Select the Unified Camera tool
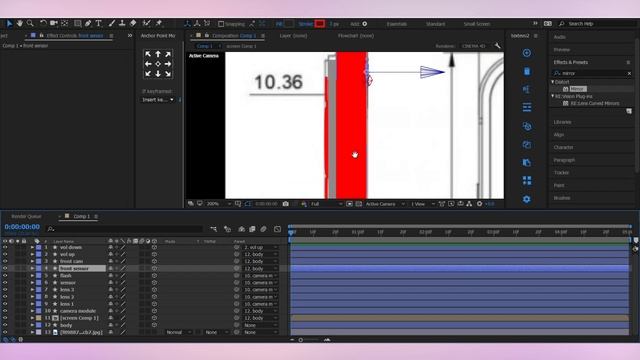The image size is (640, 360). tap(53, 24)
